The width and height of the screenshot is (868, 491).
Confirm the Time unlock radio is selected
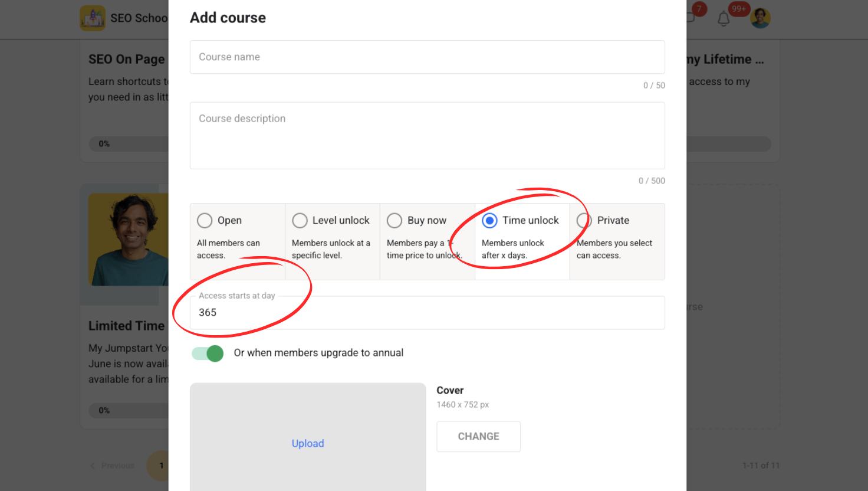pyautogui.click(x=489, y=220)
